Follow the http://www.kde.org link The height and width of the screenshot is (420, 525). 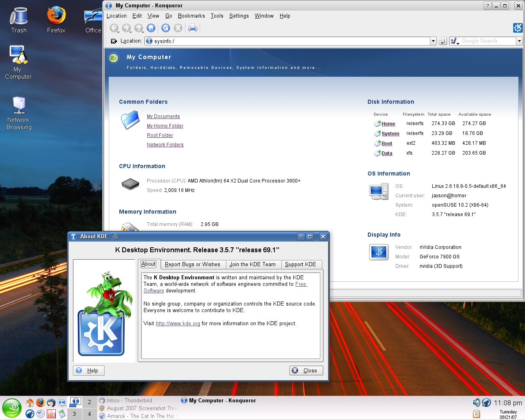pyautogui.click(x=178, y=324)
